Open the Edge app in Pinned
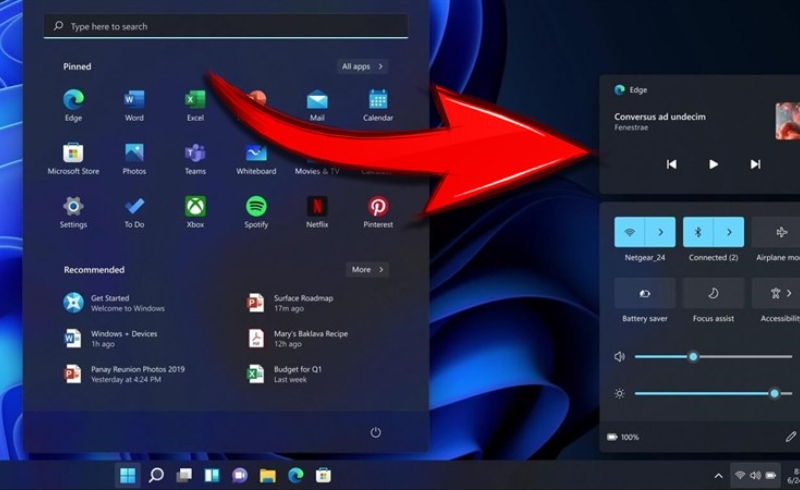The height and width of the screenshot is (490, 800). click(x=73, y=105)
